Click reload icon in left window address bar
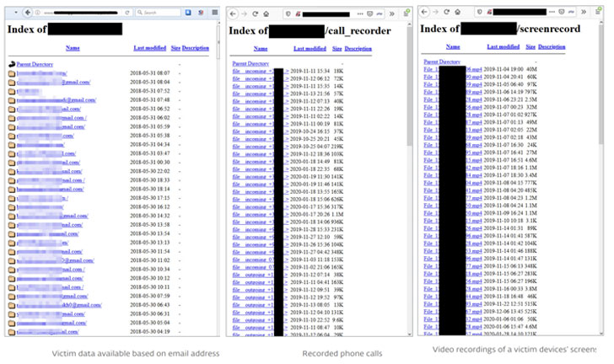The width and height of the screenshot is (614, 364). 127,13
